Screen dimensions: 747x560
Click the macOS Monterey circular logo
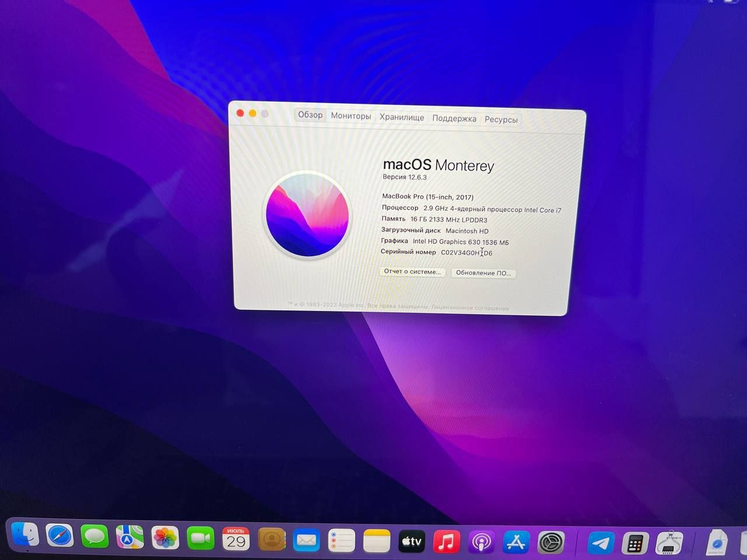click(308, 215)
